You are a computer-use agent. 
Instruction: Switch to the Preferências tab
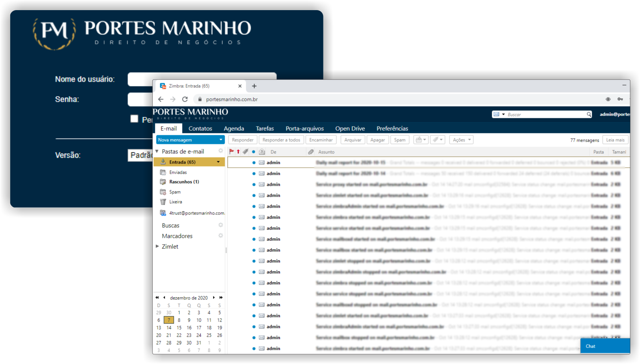point(392,128)
